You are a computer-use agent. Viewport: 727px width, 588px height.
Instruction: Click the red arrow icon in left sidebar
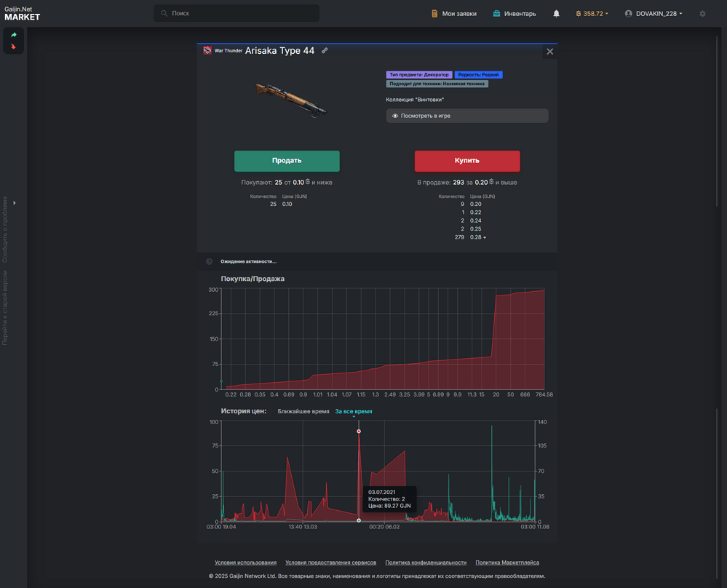(x=14, y=47)
